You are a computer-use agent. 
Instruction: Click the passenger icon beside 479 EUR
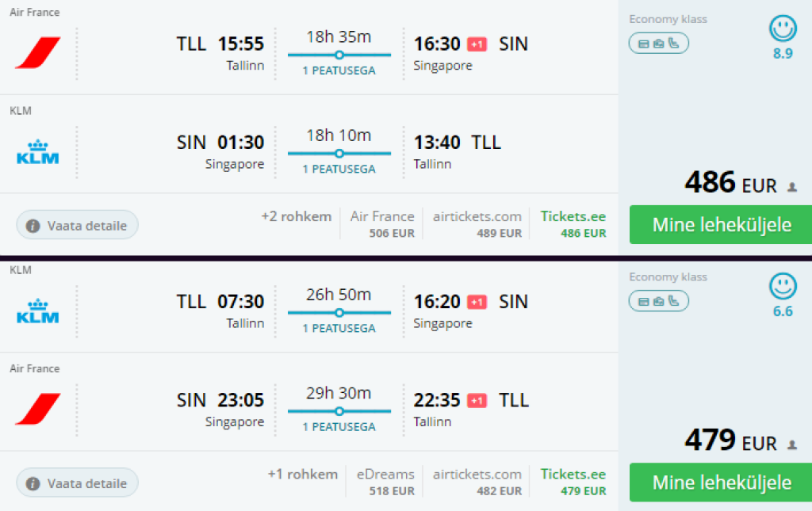click(791, 445)
